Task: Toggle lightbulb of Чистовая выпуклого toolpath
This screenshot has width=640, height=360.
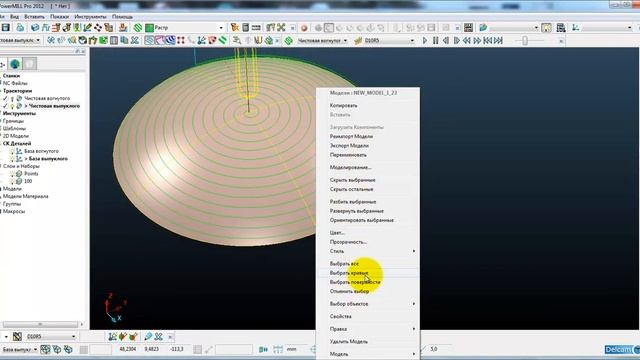Action: click(x=12, y=106)
